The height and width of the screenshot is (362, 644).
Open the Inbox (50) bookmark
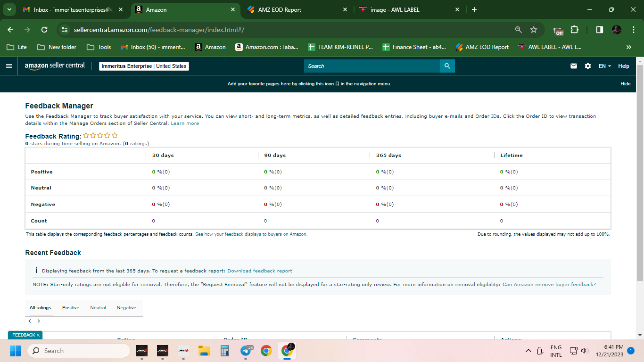pyautogui.click(x=153, y=47)
